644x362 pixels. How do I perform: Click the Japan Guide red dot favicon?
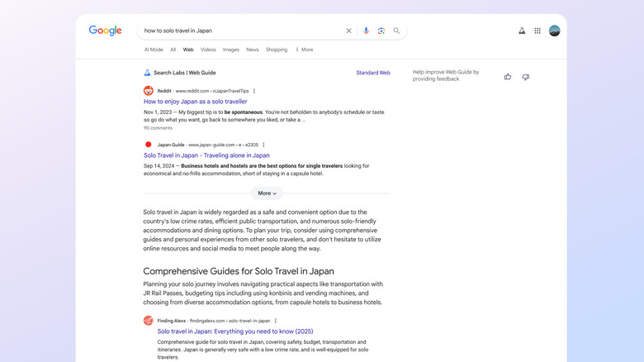pyautogui.click(x=149, y=145)
